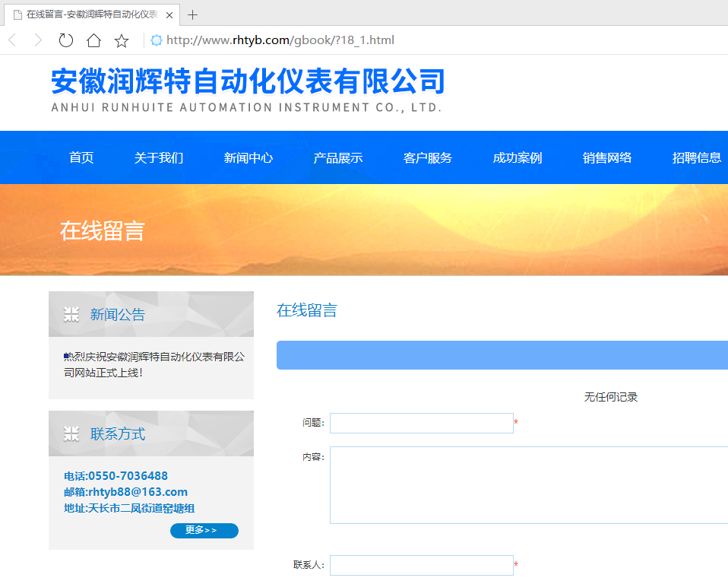
Task: Open a new tab with plus icon
Action: pos(193,14)
